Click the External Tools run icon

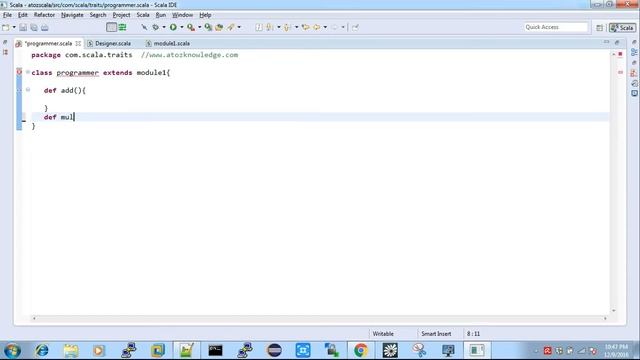point(191,27)
